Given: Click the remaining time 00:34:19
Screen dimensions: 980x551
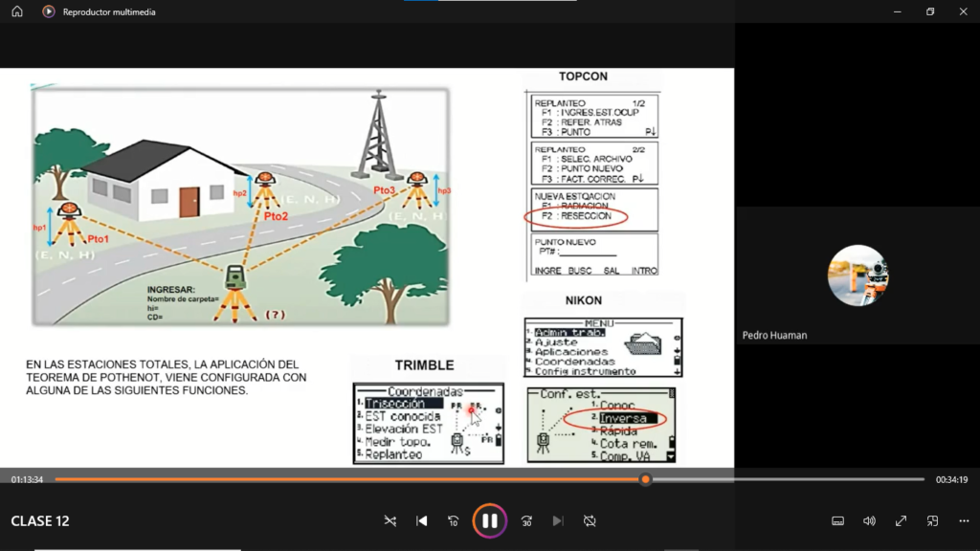Looking at the screenshot, I should (x=951, y=479).
